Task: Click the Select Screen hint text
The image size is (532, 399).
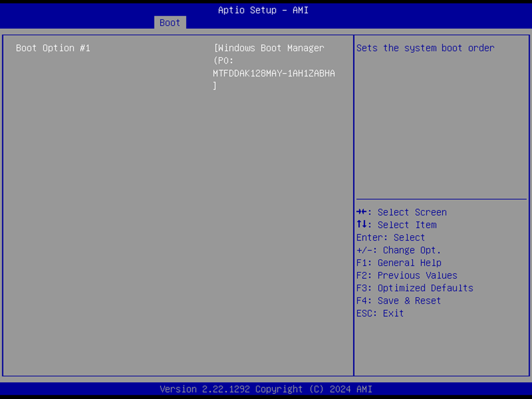Action: click(412, 212)
